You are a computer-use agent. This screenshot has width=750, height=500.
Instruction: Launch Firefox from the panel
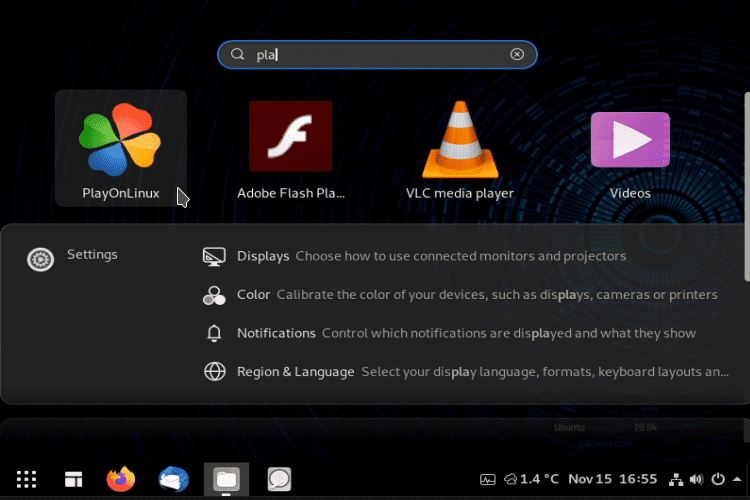click(x=121, y=479)
